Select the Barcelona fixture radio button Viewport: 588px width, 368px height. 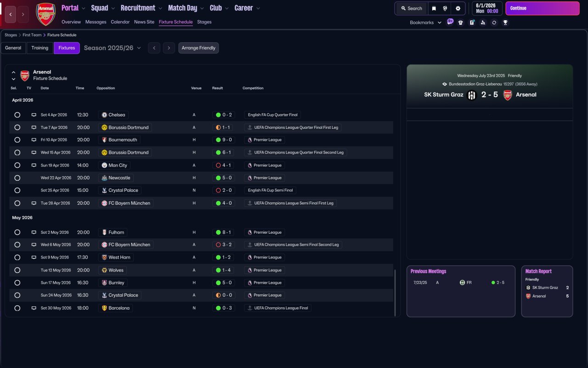[17, 308]
